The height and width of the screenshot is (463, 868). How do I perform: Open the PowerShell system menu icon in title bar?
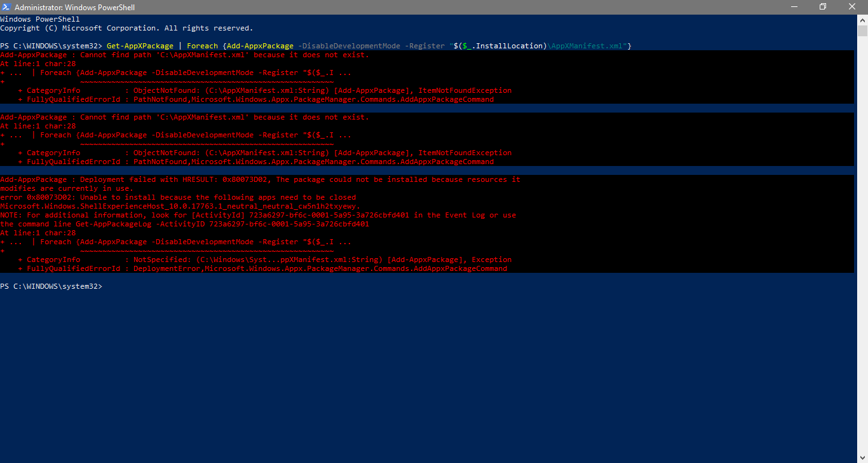pyautogui.click(x=6, y=7)
